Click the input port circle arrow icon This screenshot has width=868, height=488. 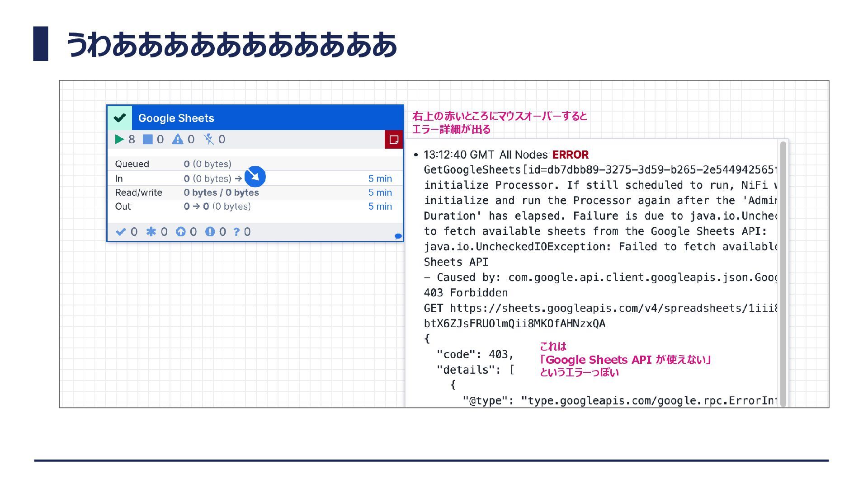point(255,177)
